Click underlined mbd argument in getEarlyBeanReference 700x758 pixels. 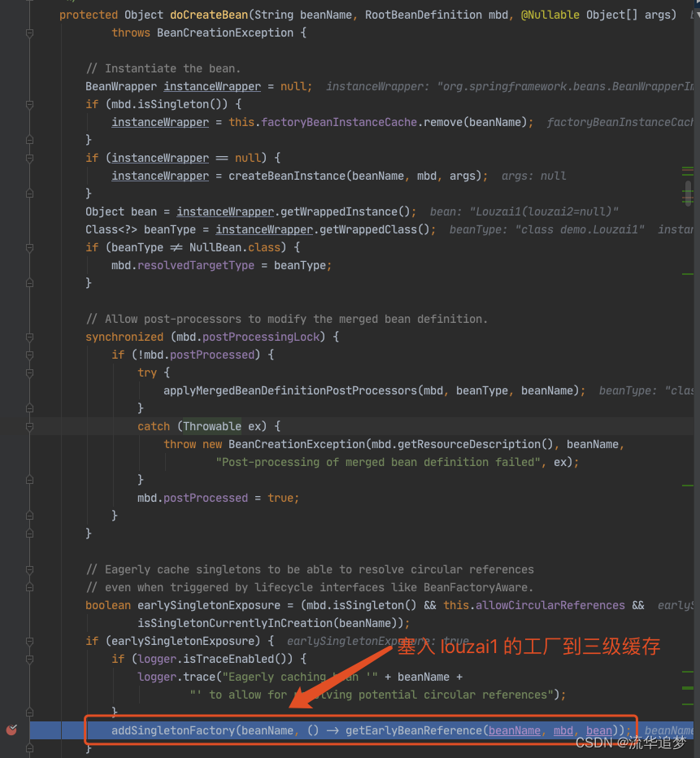pos(563,730)
